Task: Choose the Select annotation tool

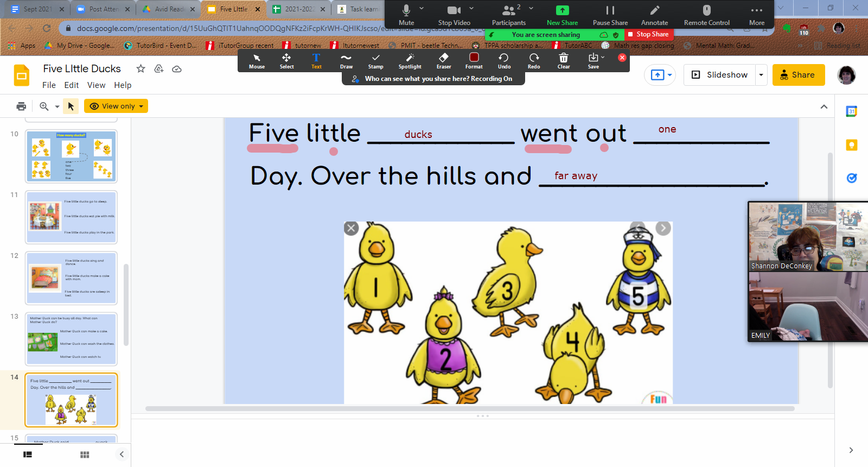Action: coord(286,61)
